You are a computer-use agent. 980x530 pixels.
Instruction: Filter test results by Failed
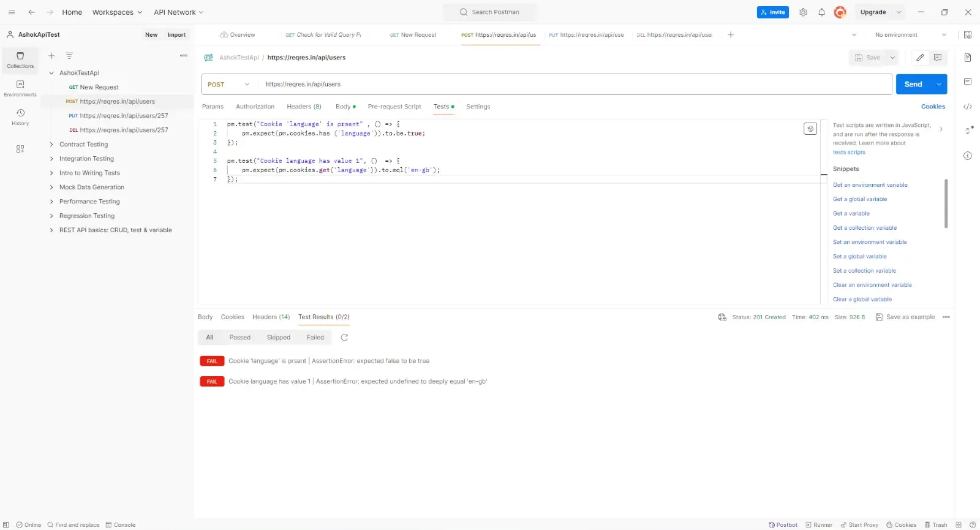pos(315,338)
